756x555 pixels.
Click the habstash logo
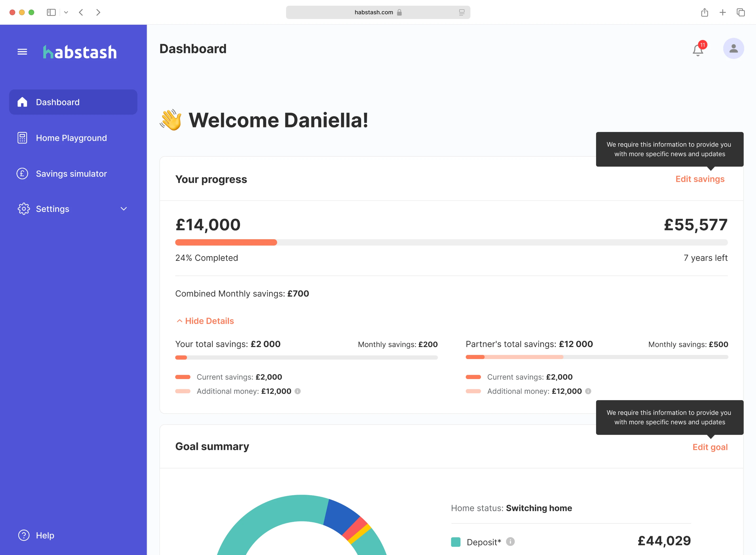(80, 52)
